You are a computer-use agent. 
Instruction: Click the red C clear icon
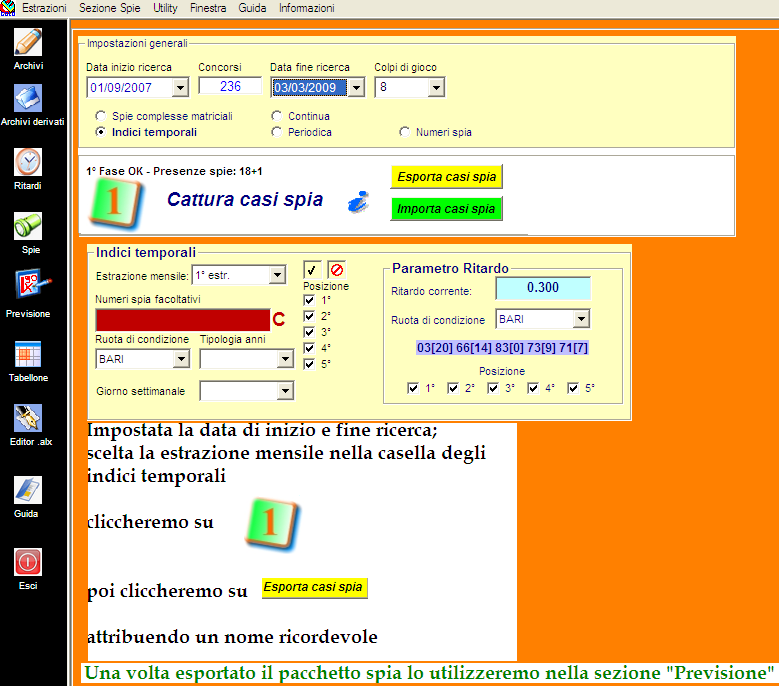tap(279, 319)
